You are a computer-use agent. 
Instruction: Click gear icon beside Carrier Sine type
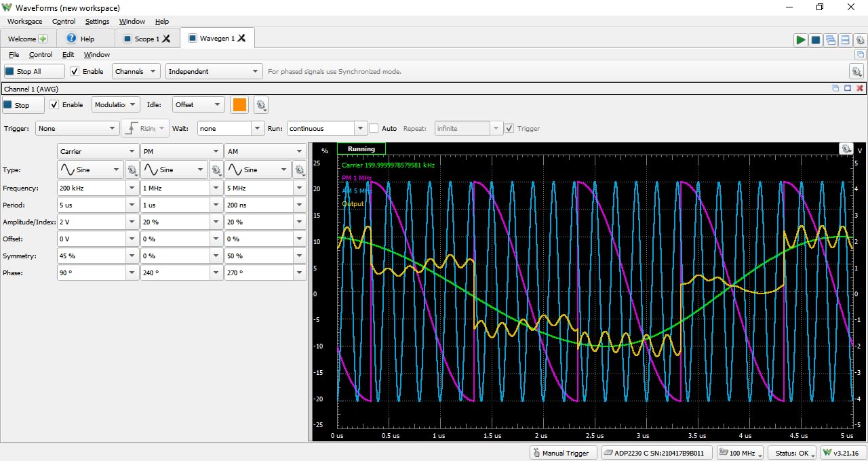tap(132, 170)
